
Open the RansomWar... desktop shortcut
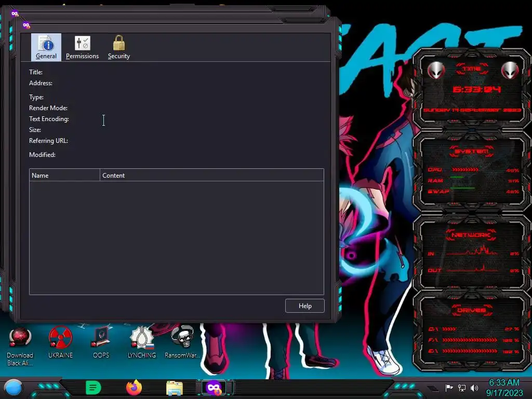[182, 343]
